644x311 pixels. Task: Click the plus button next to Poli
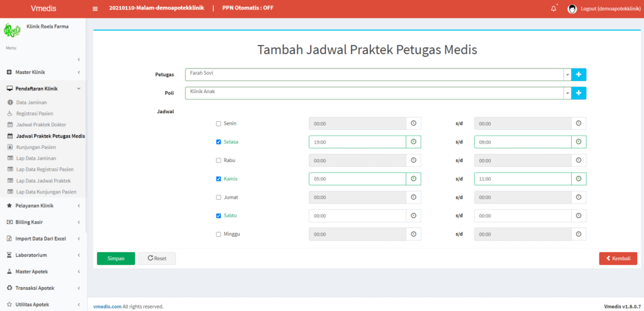click(x=579, y=93)
